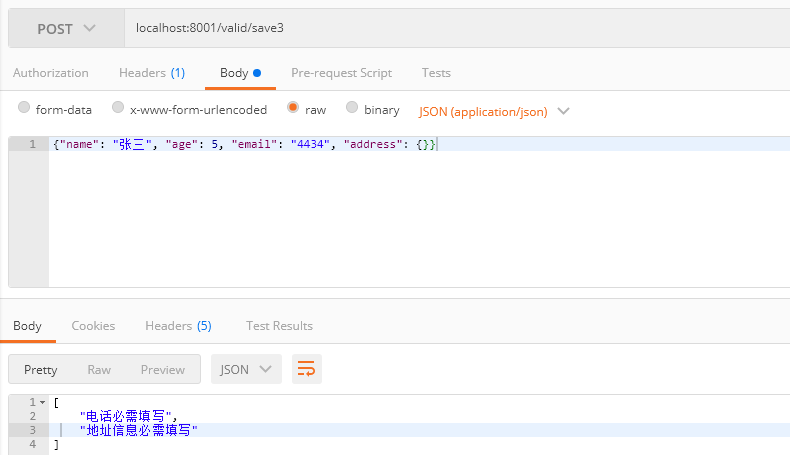Open the Tests tab

[x=436, y=73]
